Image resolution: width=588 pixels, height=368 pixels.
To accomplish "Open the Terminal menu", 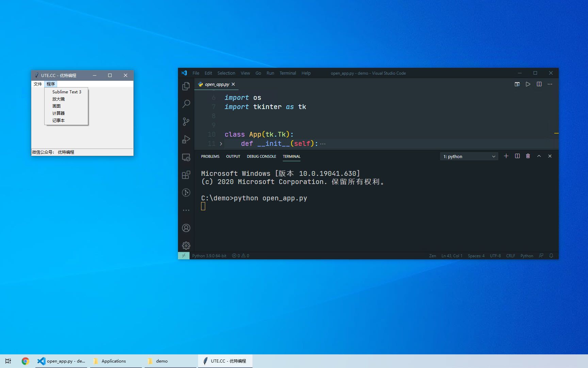I will click(288, 73).
